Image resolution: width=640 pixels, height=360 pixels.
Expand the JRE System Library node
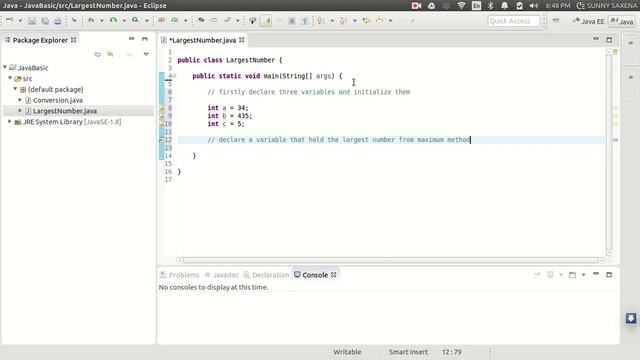pos(10,121)
